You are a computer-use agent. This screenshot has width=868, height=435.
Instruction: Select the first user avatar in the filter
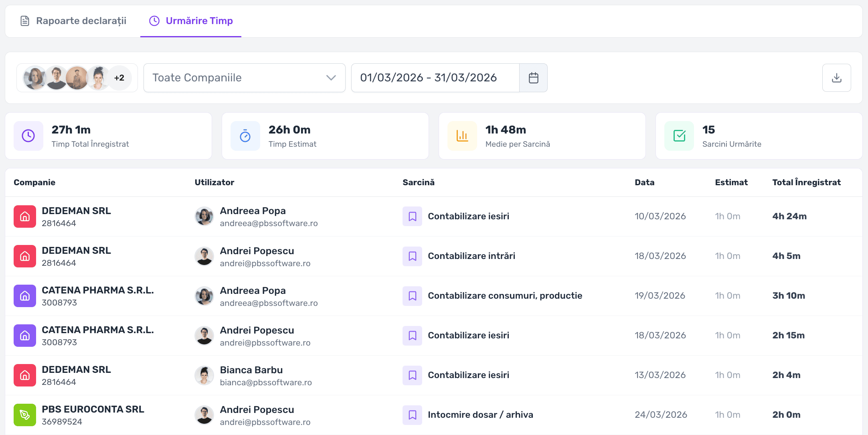tap(34, 78)
